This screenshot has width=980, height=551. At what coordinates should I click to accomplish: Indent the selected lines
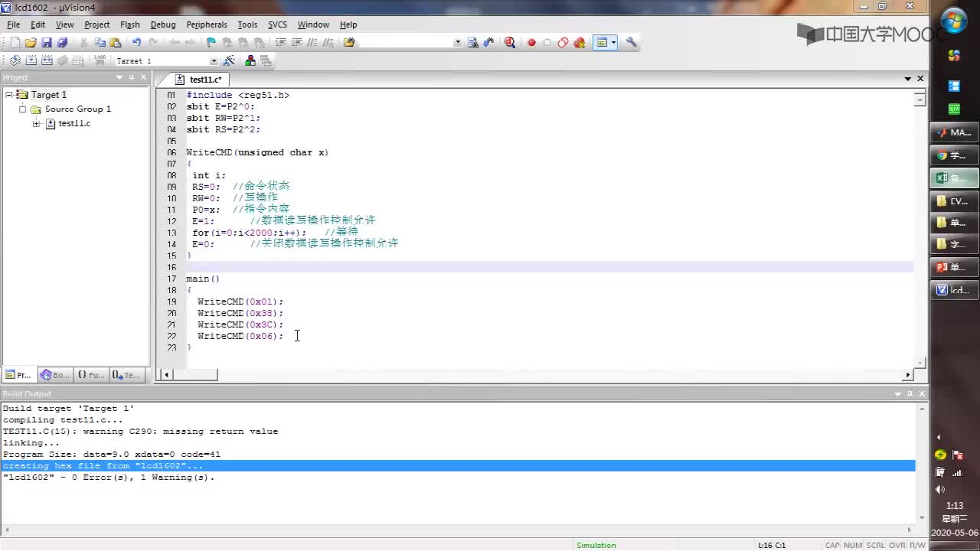click(280, 43)
